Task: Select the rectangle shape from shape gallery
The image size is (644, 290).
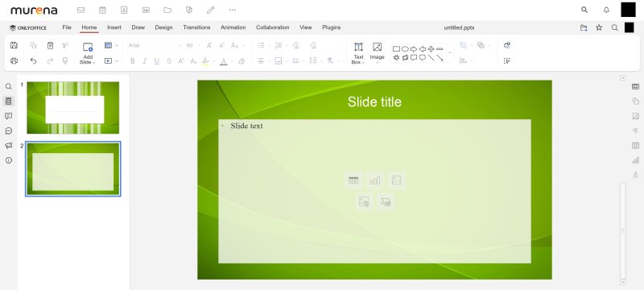Action: tap(396, 49)
